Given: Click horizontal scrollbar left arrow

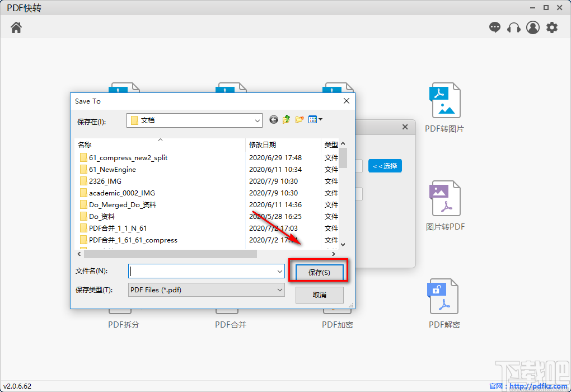Looking at the screenshot, I should click(x=79, y=254).
